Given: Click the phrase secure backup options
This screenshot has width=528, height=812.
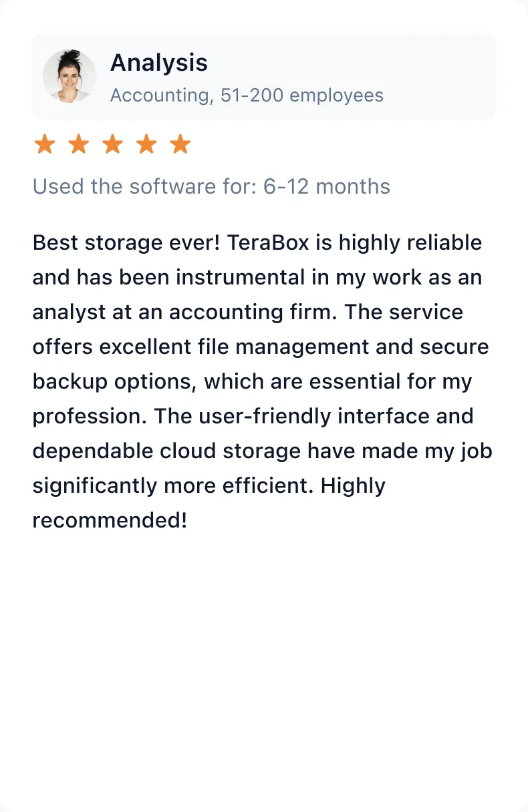Looking at the screenshot, I should [261, 365].
